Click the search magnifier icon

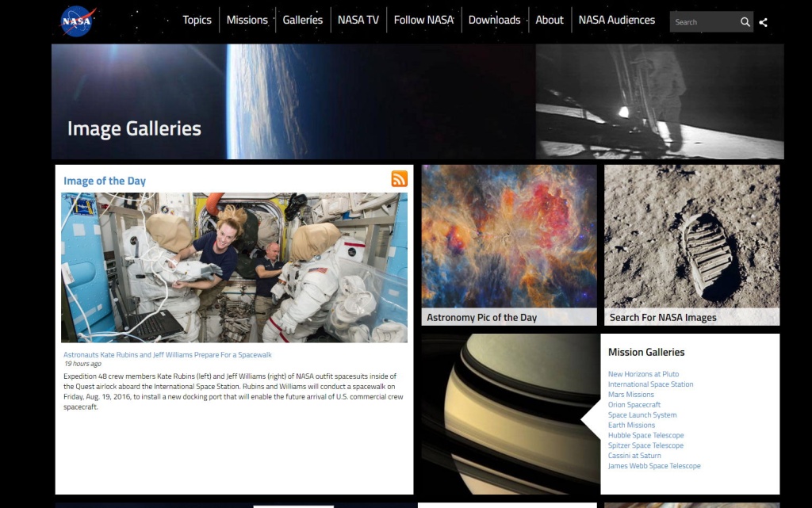745,21
